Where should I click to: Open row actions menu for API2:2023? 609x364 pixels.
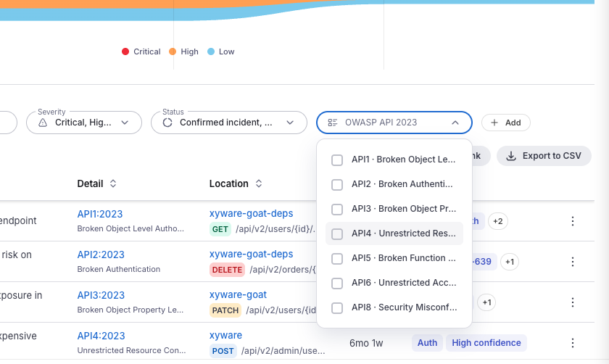coord(573,262)
